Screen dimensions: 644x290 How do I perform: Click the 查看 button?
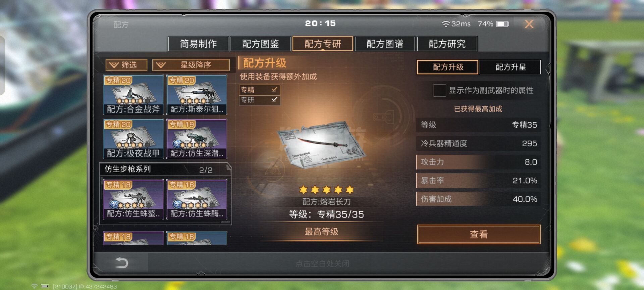(x=479, y=234)
